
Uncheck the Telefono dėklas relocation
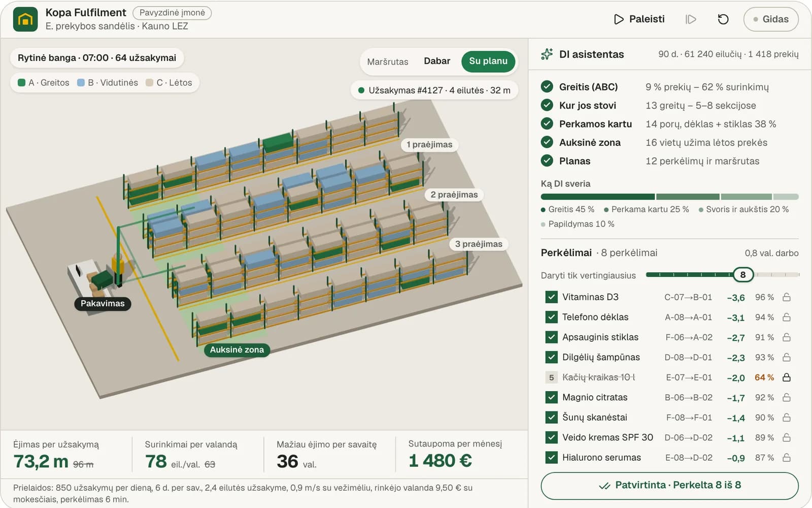click(x=551, y=317)
